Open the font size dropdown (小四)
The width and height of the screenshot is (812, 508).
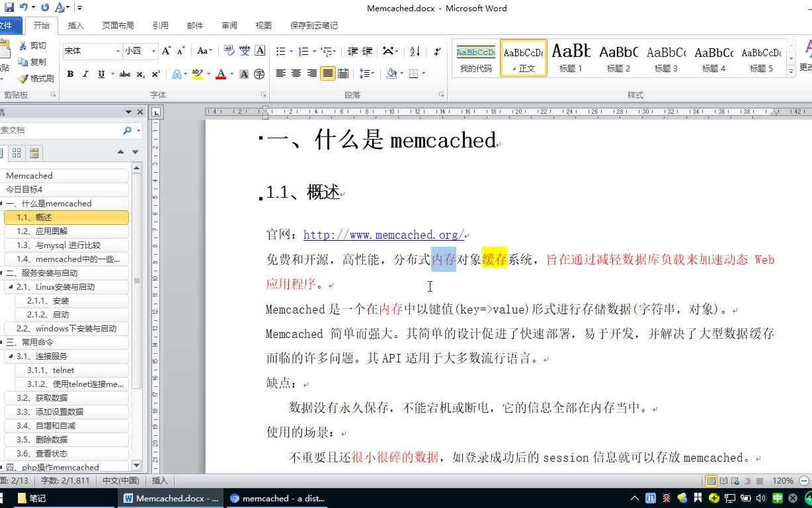pyautogui.click(x=153, y=51)
